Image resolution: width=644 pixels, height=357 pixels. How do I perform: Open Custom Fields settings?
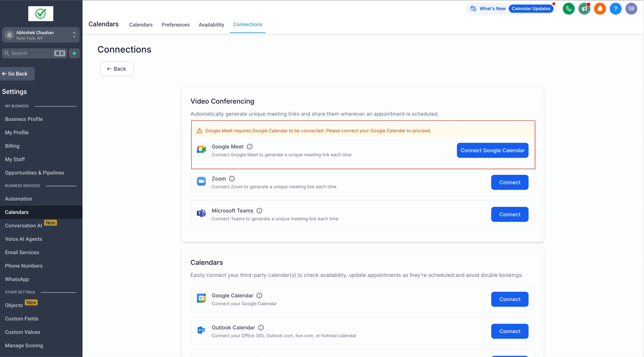(x=22, y=319)
